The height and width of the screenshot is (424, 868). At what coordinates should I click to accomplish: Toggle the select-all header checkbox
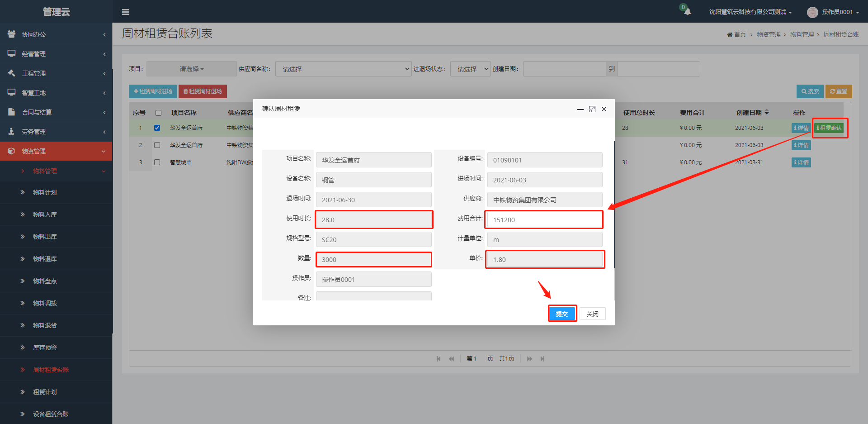coord(158,113)
